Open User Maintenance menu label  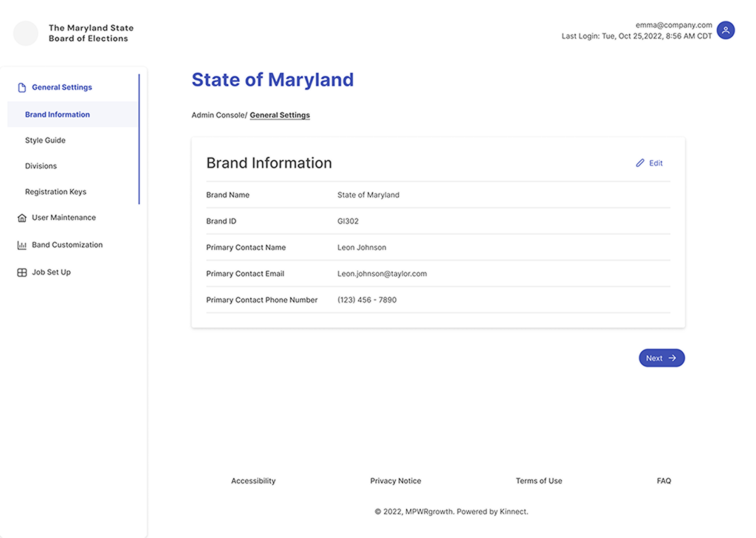tap(64, 217)
